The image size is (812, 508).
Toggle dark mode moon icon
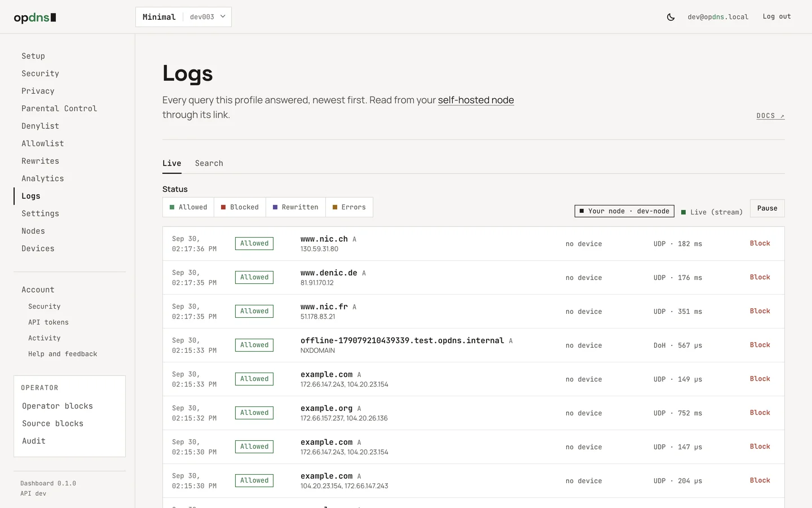tap(670, 17)
